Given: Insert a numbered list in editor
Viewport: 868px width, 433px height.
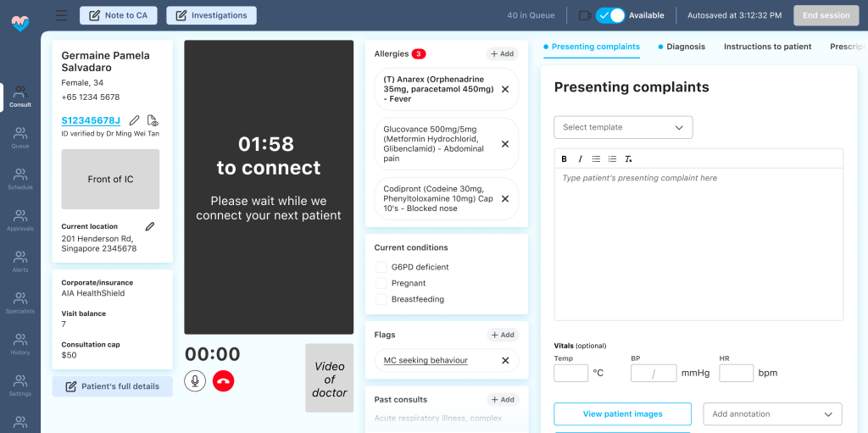Looking at the screenshot, I should (x=612, y=159).
